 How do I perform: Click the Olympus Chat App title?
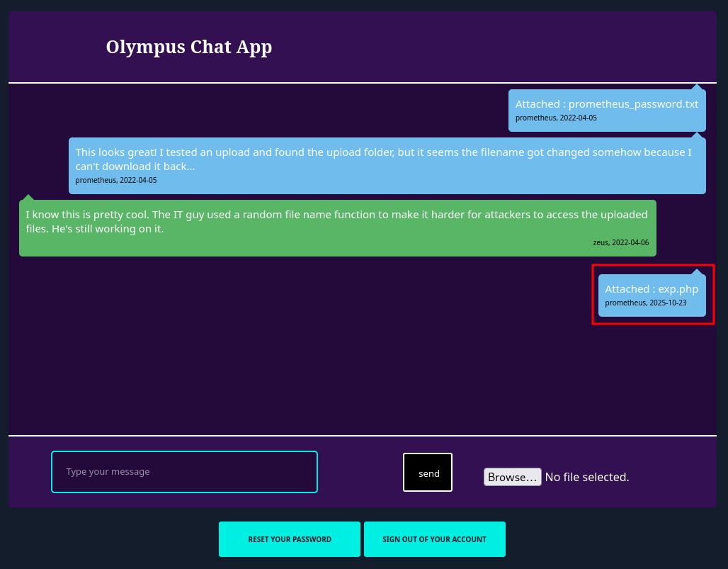[x=189, y=47]
